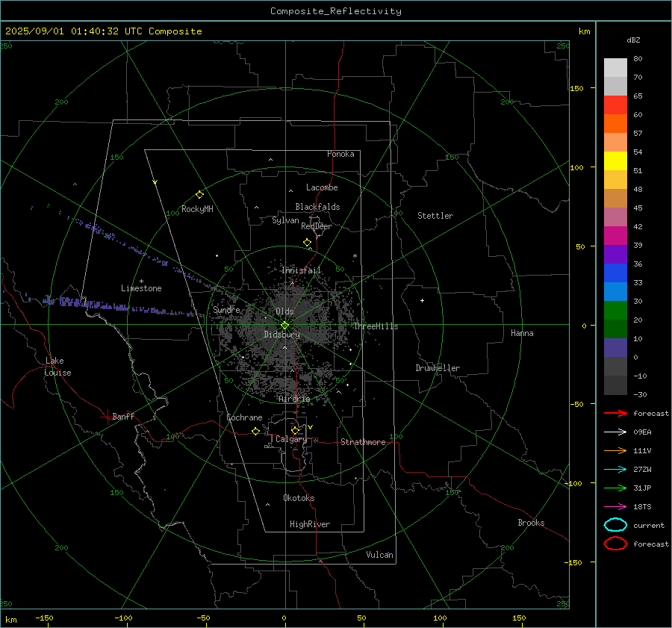Image resolution: width=672 pixels, height=628 pixels.
Task: Click the Sundre label
Action: click(x=226, y=310)
